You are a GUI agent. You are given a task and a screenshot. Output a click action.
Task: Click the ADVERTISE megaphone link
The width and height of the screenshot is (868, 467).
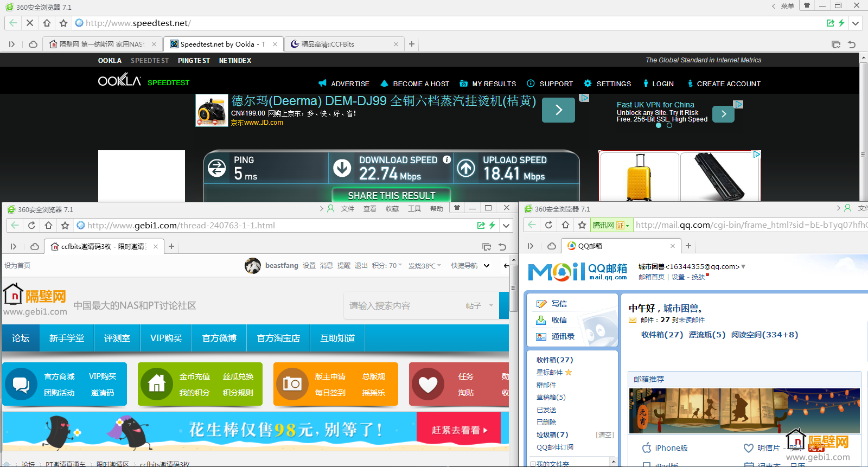(344, 84)
